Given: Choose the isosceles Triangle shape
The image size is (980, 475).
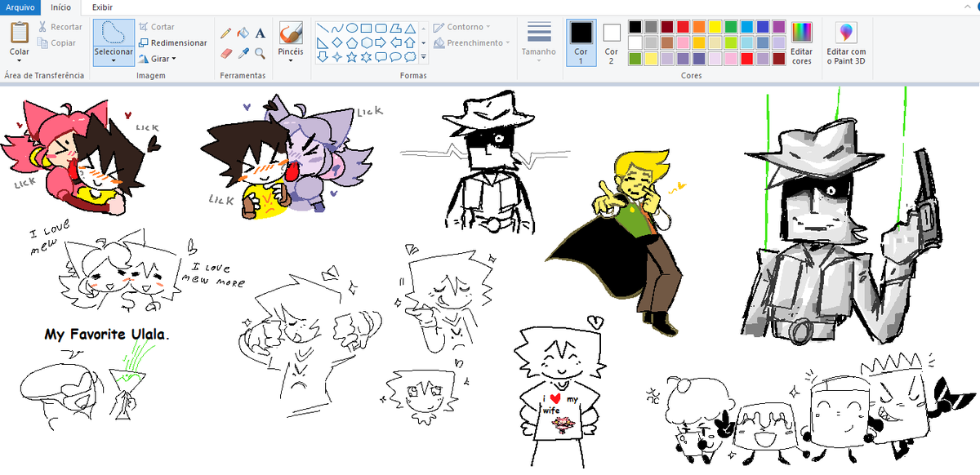Looking at the screenshot, I should [411, 28].
